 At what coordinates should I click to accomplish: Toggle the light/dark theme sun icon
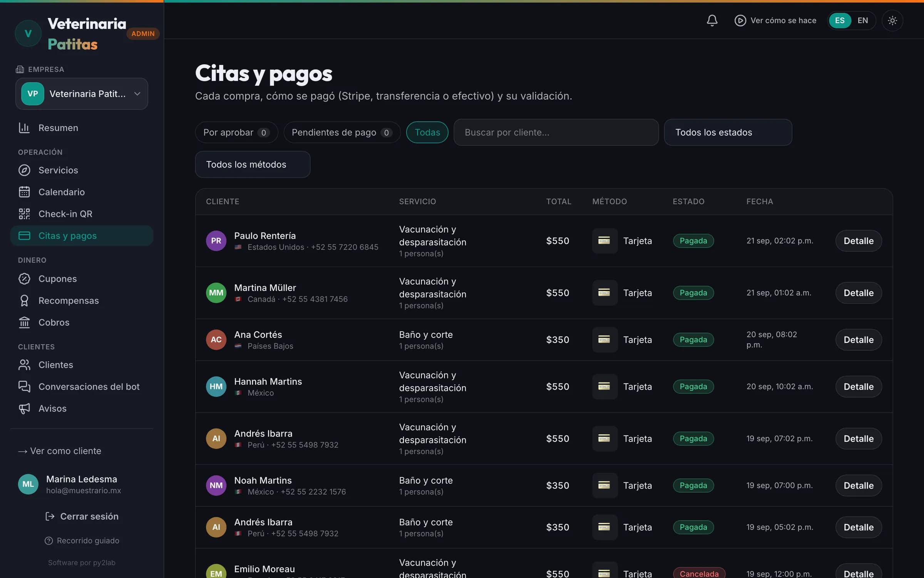coord(892,20)
